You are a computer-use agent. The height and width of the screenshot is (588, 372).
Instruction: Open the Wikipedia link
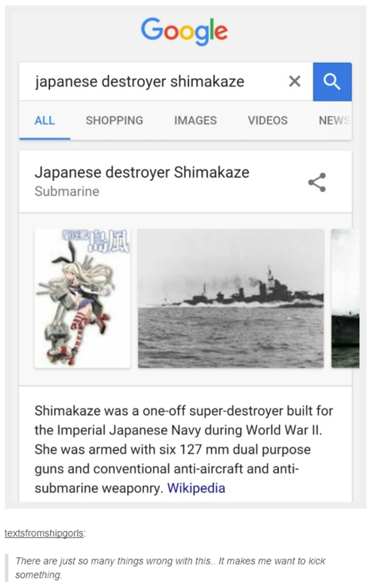(196, 488)
